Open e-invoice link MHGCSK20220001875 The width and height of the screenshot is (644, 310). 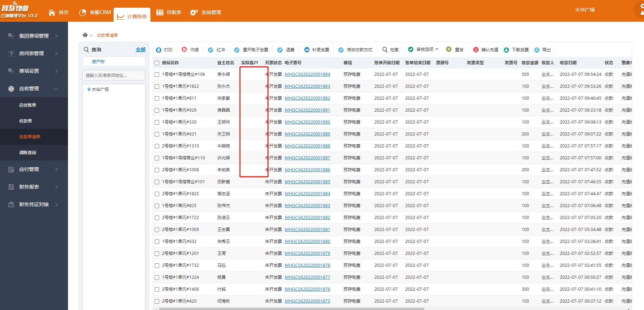click(x=307, y=301)
